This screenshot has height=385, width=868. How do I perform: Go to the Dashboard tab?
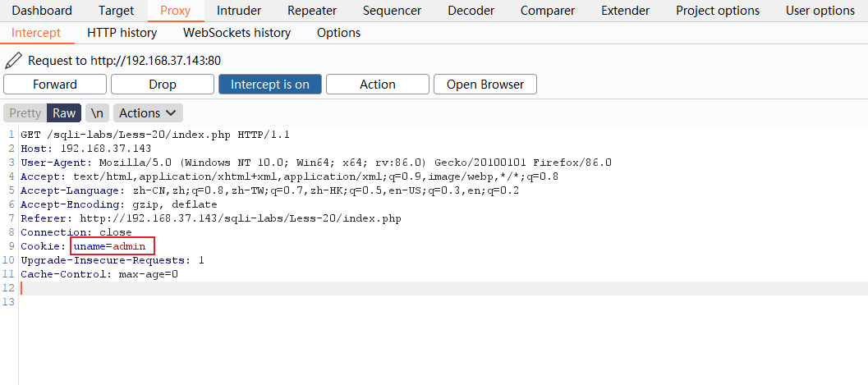click(x=42, y=11)
